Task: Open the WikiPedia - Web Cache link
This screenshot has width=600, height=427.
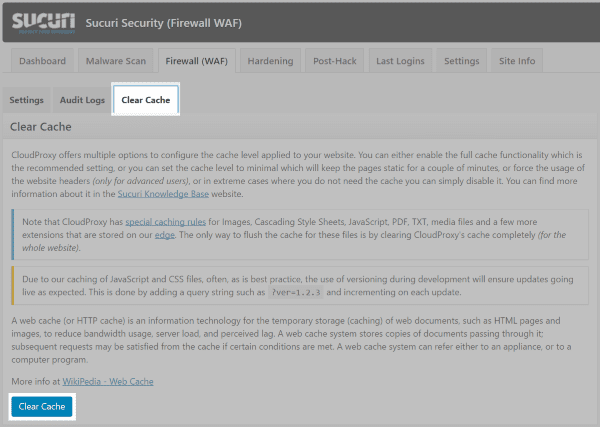Action: pyautogui.click(x=108, y=381)
